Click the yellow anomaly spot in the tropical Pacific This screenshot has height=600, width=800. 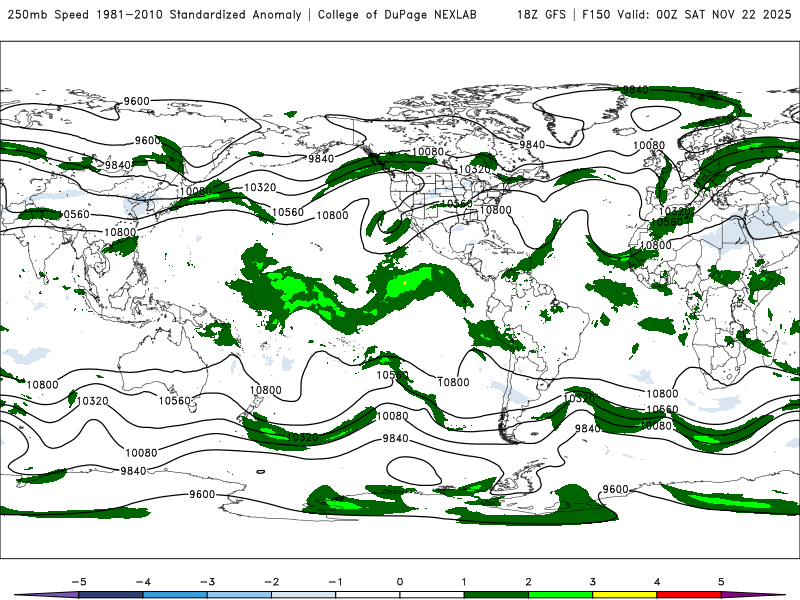click(405, 282)
